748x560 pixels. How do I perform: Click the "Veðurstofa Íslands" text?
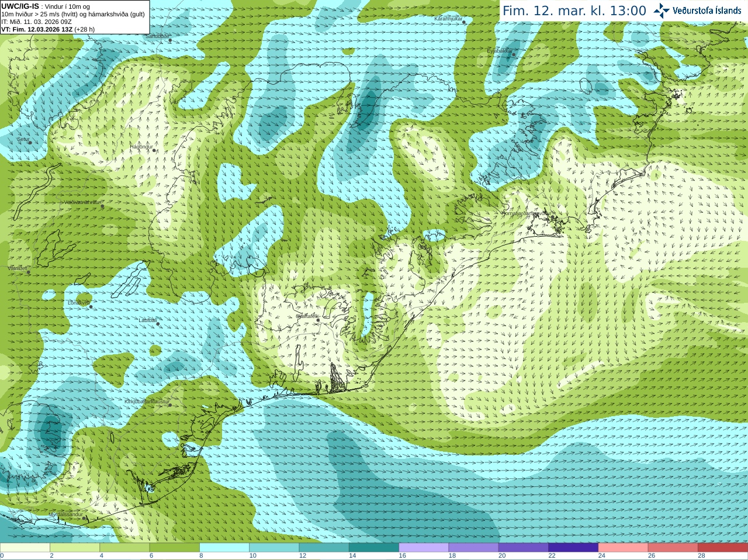(x=707, y=11)
